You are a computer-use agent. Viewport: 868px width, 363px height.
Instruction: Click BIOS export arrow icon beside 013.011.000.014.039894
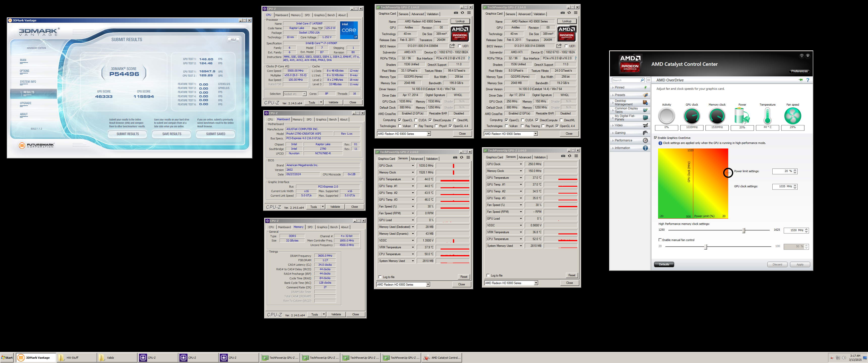pos(452,46)
